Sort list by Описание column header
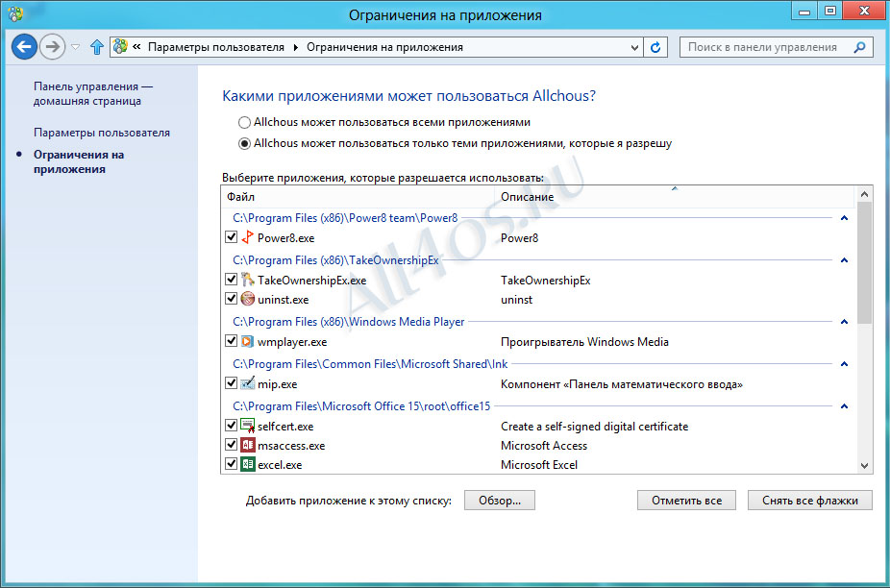 [x=675, y=197]
